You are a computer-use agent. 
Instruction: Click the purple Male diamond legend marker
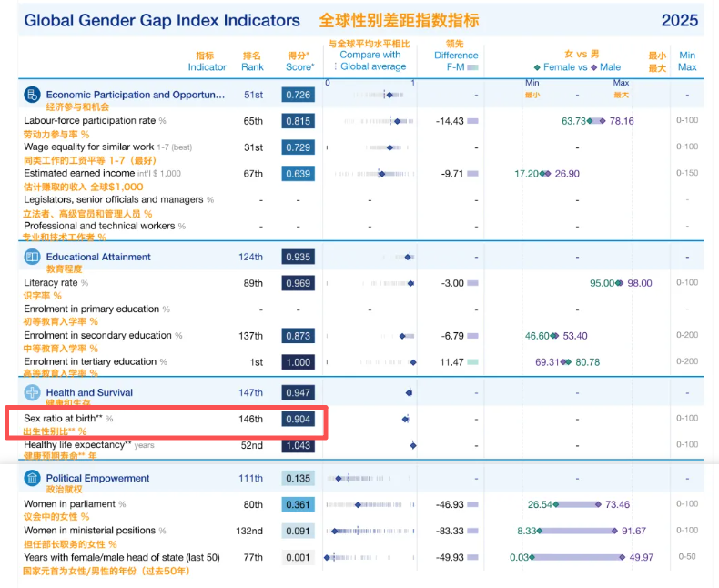(593, 67)
